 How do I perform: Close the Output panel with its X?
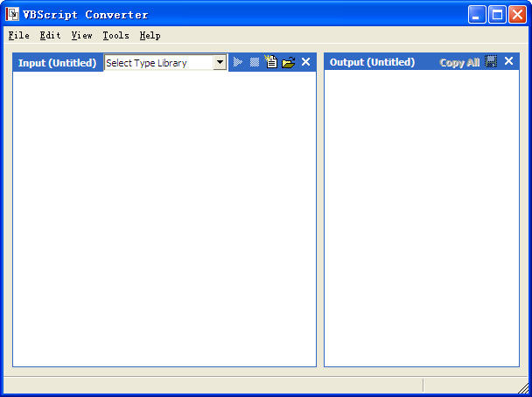coord(508,61)
